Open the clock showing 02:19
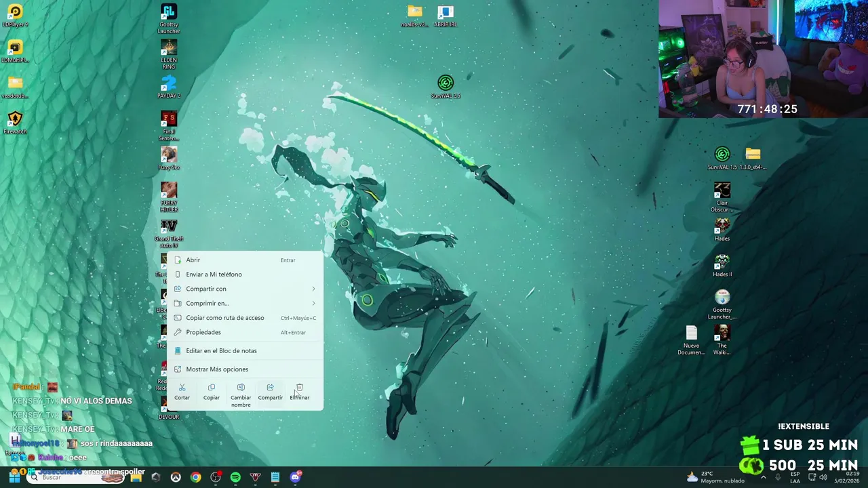This screenshot has height=488, width=868. pyautogui.click(x=847, y=477)
